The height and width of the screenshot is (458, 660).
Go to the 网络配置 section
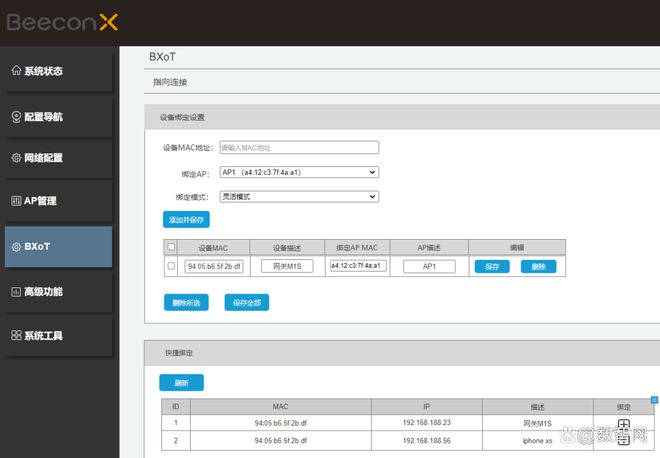pyautogui.click(x=59, y=158)
